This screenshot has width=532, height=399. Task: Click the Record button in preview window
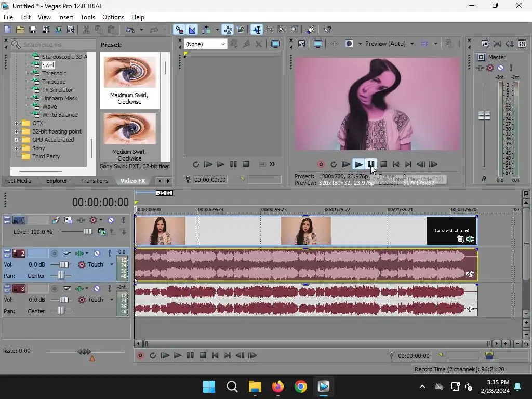(x=321, y=165)
